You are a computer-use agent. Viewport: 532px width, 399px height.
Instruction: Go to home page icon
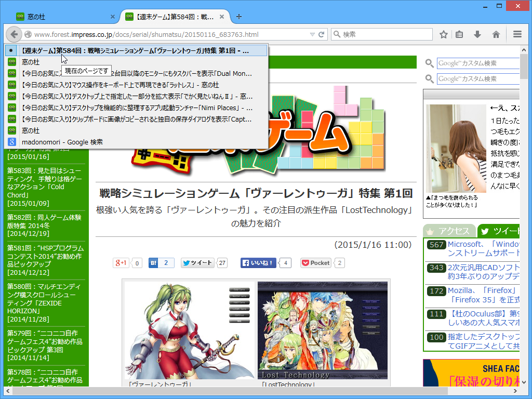pos(496,34)
